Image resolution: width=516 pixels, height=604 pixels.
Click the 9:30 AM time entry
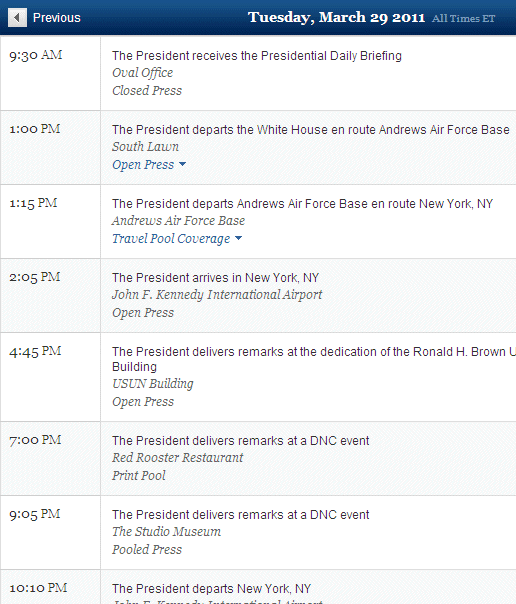point(35,55)
